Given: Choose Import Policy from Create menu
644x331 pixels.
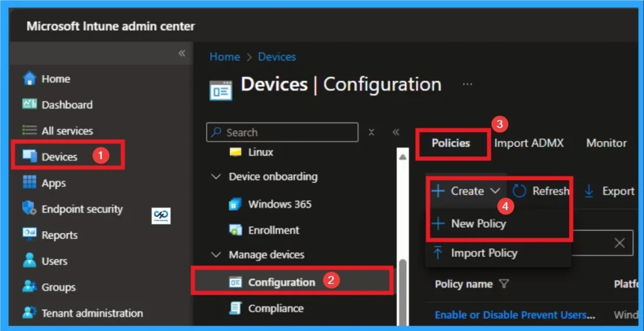Looking at the screenshot, I should [484, 253].
